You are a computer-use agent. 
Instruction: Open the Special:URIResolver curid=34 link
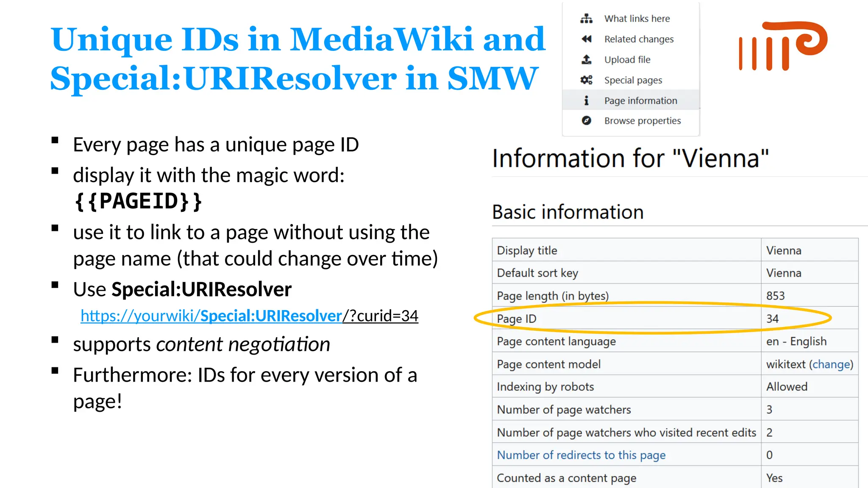(249, 316)
